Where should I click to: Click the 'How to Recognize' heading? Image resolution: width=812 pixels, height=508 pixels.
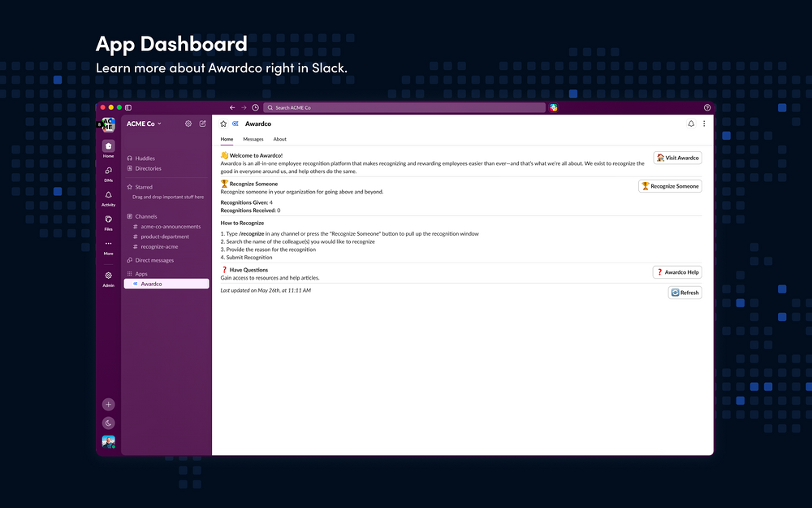[242, 223]
